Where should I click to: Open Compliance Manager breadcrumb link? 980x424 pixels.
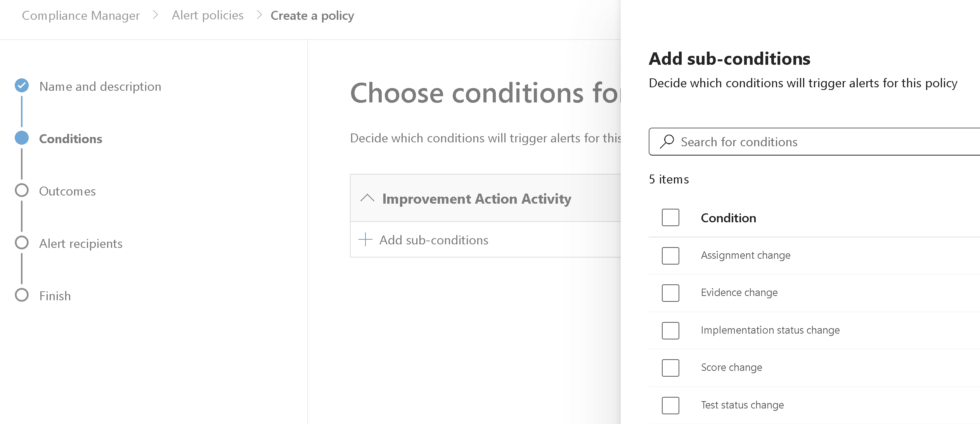coord(81,16)
